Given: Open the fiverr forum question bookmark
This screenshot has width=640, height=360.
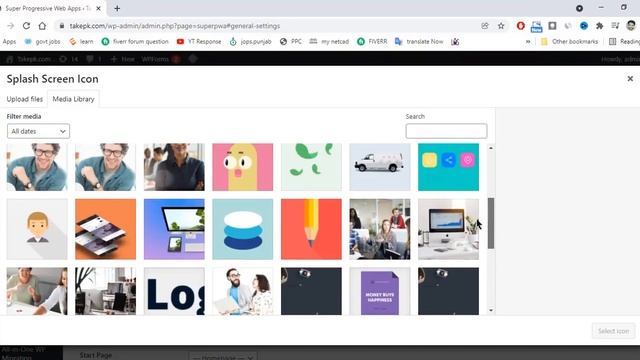Looking at the screenshot, I should (x=135, y=41).
